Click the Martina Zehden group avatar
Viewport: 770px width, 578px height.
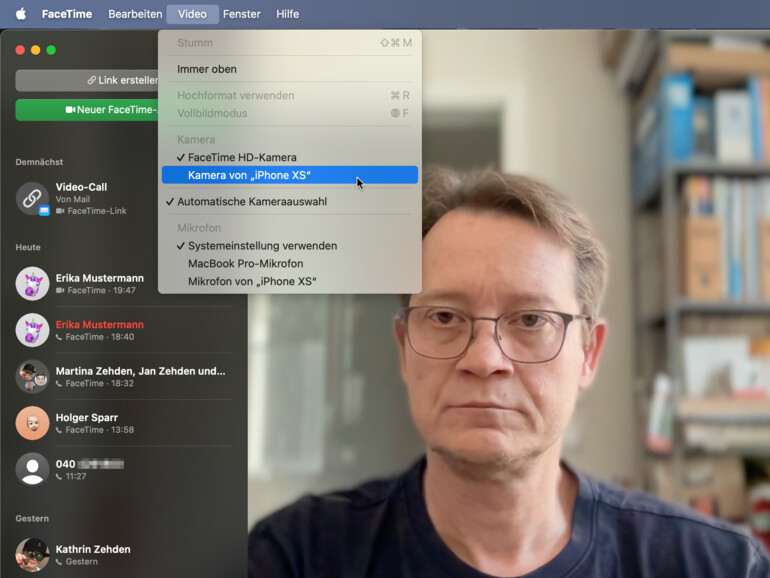32,377
